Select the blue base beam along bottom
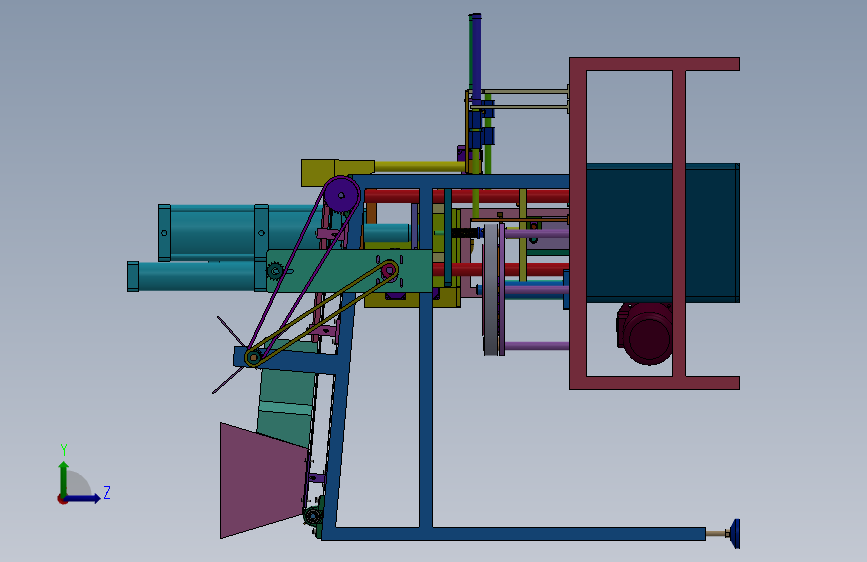Viewport: 867px width, 562px height. [513, 534]
